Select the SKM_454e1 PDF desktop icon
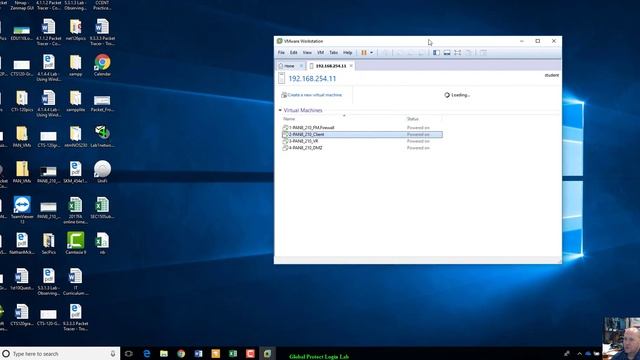 pos(76,172)
